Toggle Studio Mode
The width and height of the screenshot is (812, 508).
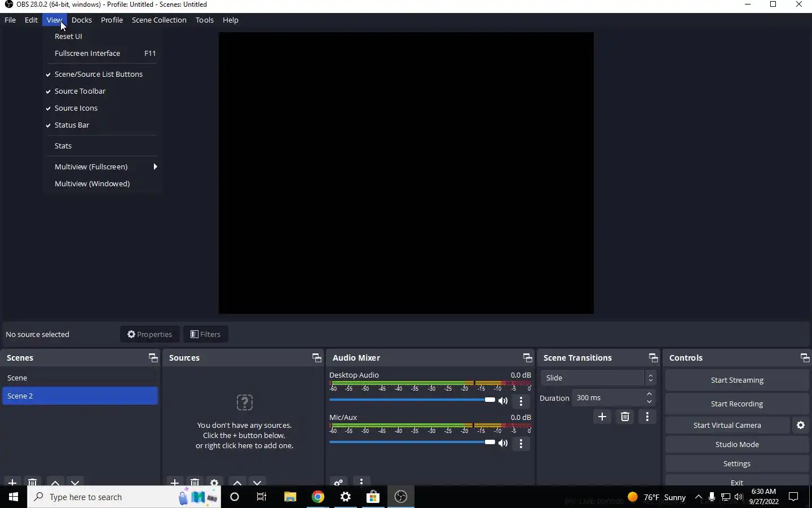pyautogui.click(x=737, y=444)
